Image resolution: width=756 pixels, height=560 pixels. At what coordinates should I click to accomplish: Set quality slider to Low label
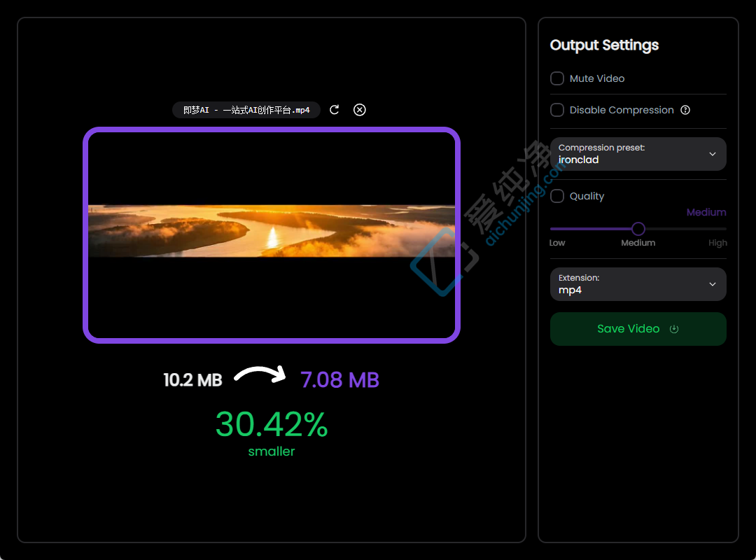tap(557, 243)
